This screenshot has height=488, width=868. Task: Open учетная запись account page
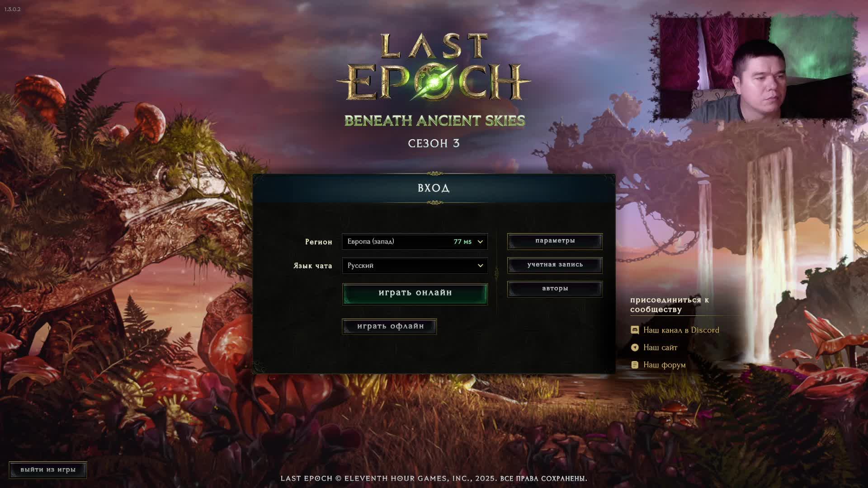point(555,265)
